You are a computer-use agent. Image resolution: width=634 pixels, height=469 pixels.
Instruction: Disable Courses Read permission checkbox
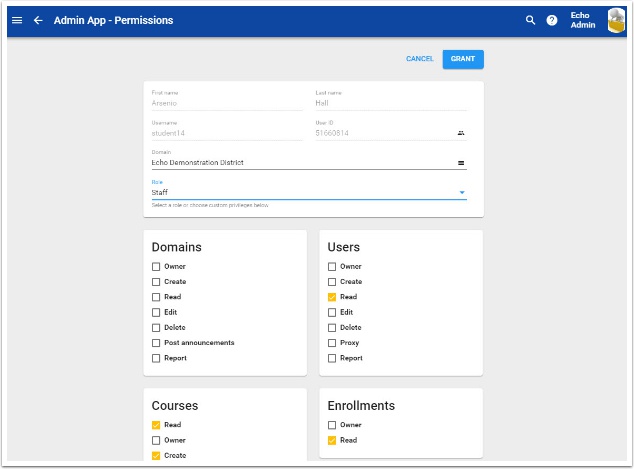coord(156,425)
